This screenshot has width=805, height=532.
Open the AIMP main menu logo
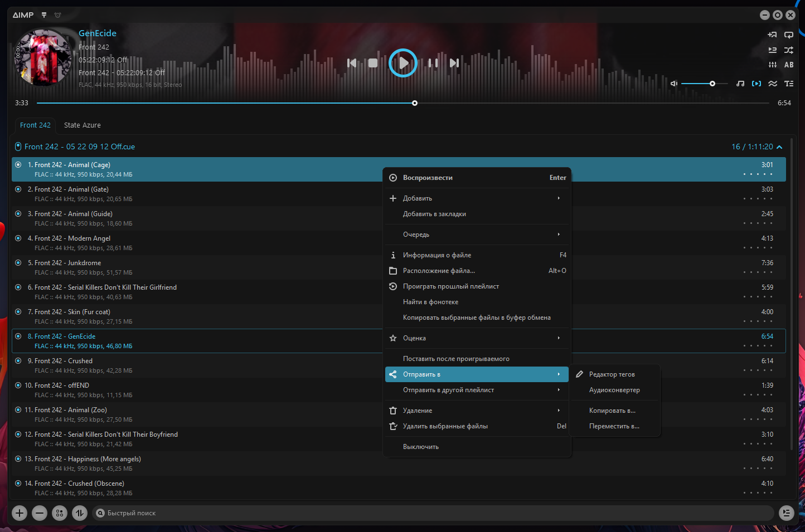point(23,15)
